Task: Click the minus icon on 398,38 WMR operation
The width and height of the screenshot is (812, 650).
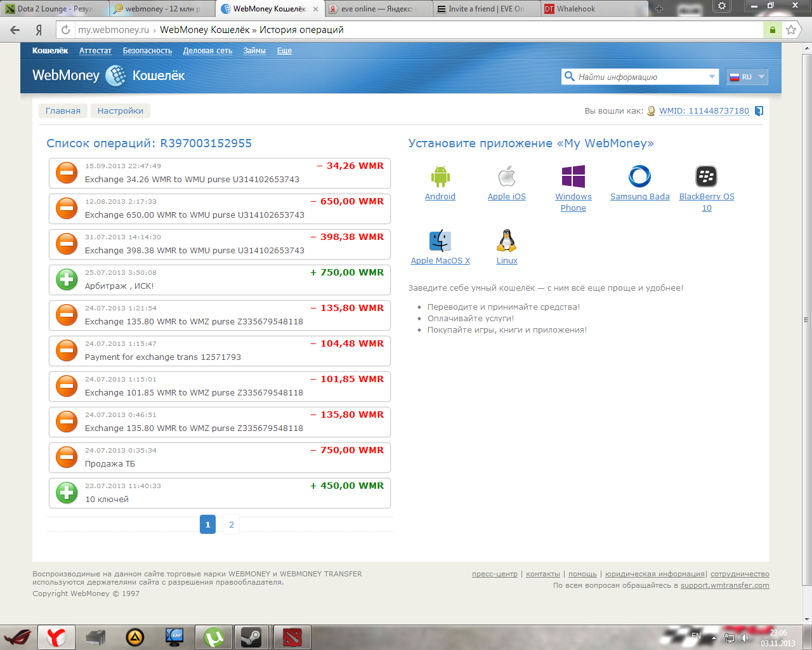Action: click(x=67, y=244)
